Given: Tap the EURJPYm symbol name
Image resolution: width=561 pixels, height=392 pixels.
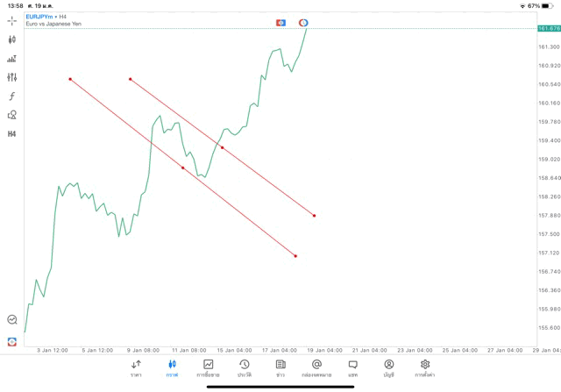Looking at the screenshot, I should pyautogui.click(x=39, y=17).
